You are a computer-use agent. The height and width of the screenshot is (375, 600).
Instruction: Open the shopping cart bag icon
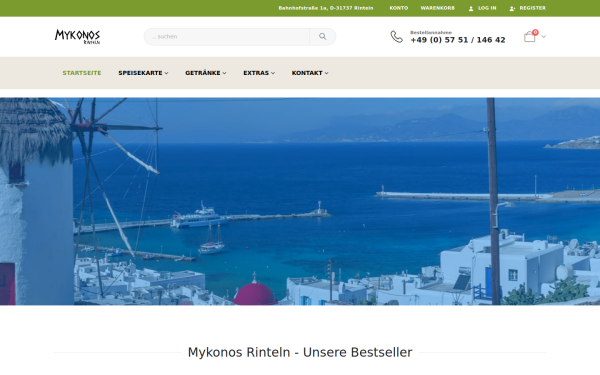point(530,37)
